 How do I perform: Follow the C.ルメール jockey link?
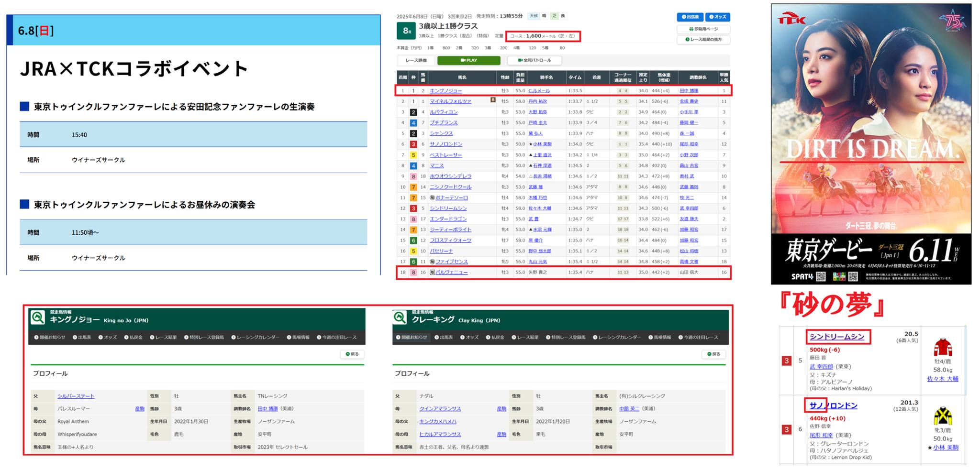539,91
